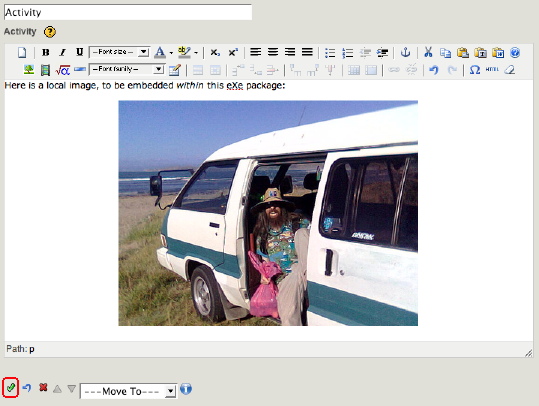Paste from Word icon

498,53
